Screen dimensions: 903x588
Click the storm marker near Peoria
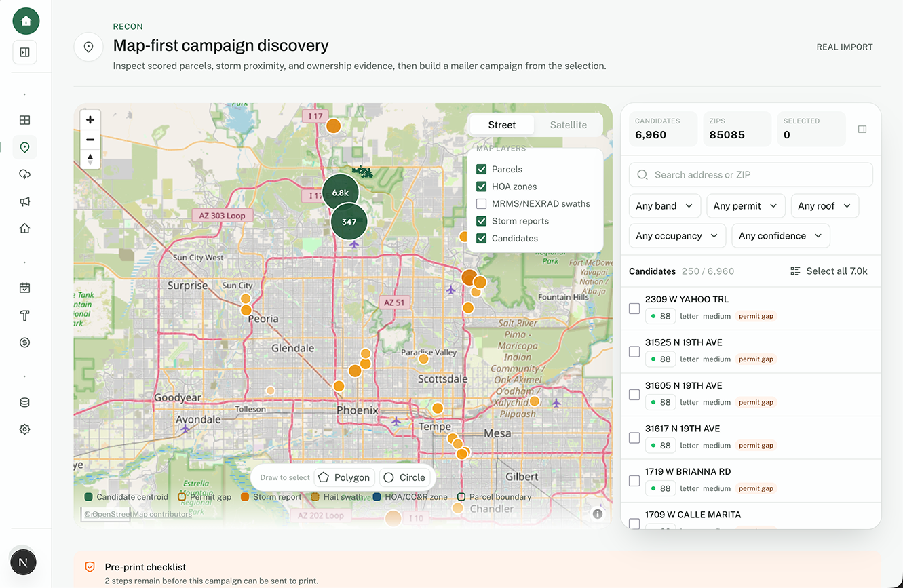(x=246, y=310)
